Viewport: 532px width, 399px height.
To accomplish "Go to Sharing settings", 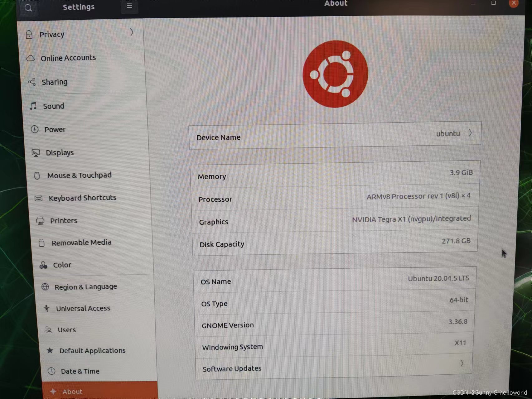I will tap(84, 82).
